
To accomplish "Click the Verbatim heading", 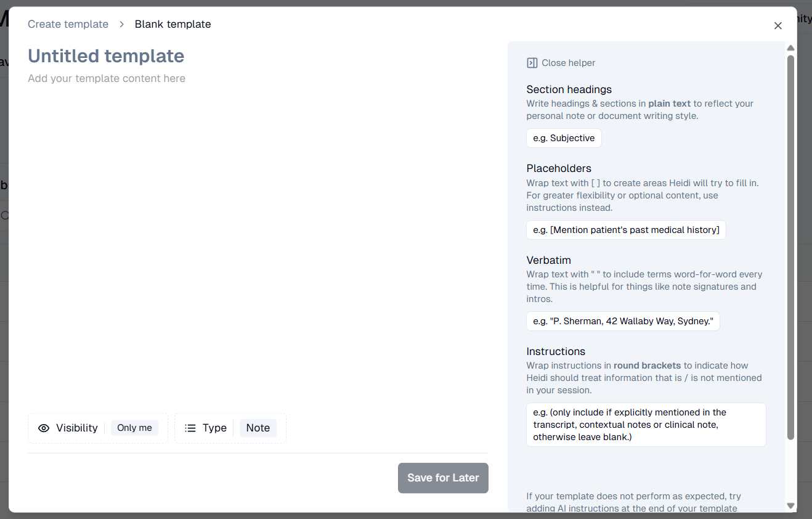I will [x=549, y=260].
